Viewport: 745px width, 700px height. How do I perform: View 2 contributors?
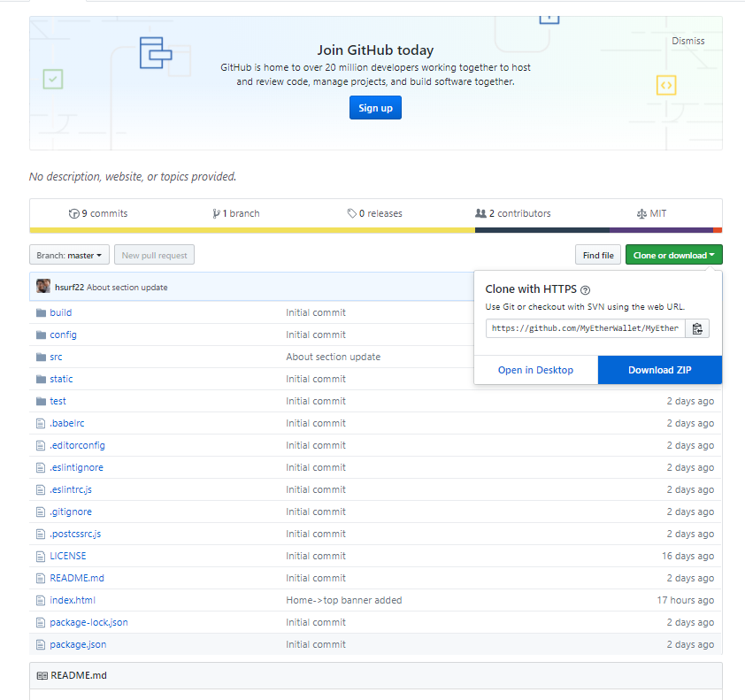pos(513,214)
